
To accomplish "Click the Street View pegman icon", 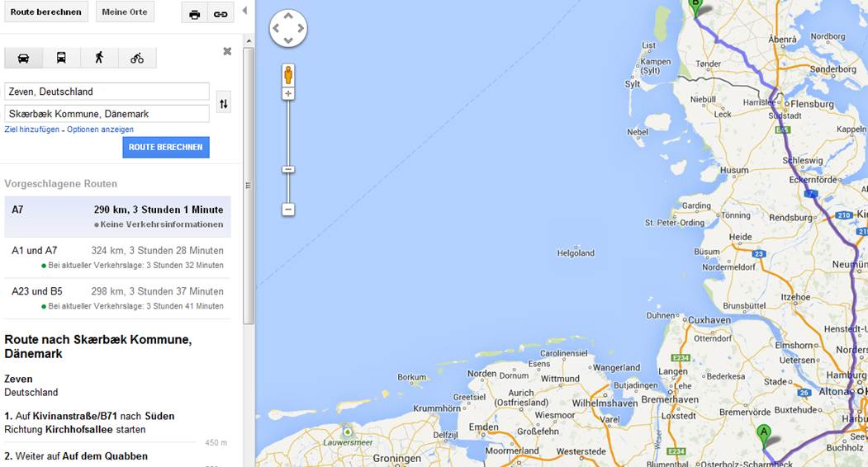I will pyautogui.click(x=288, y=75).
